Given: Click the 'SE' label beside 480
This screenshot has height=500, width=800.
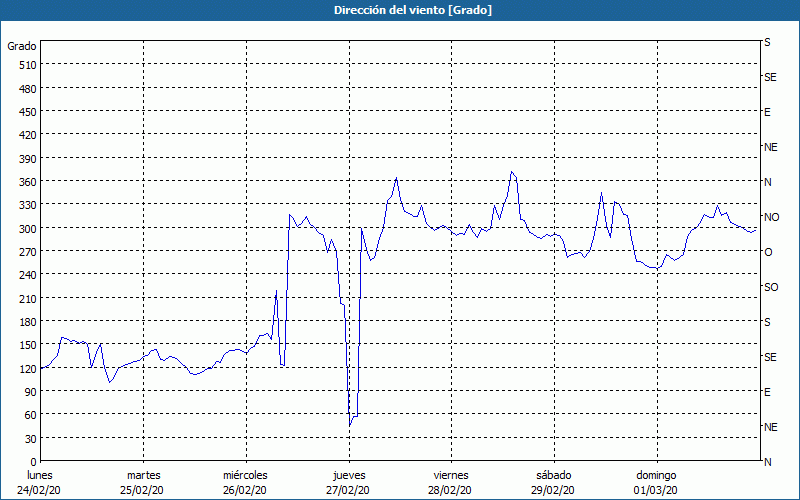Looking at the screenshot, I should click(x=770, y=78).
